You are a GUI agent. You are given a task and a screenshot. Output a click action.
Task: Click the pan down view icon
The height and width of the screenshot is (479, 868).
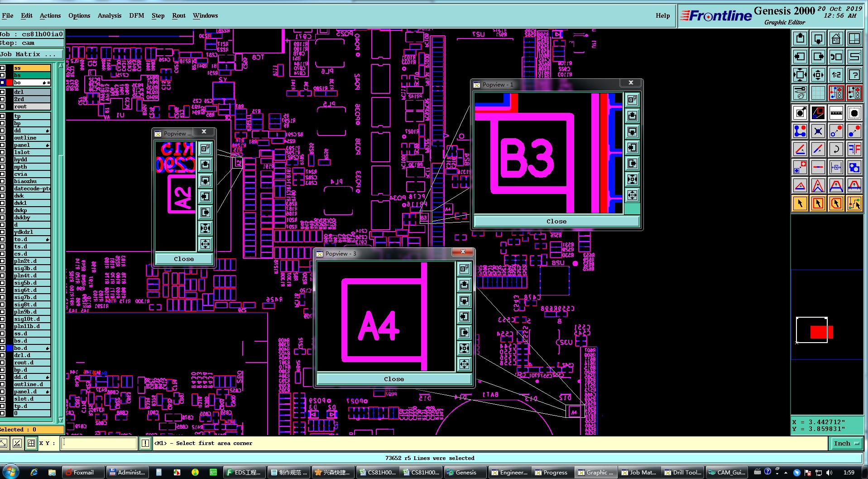818,39
